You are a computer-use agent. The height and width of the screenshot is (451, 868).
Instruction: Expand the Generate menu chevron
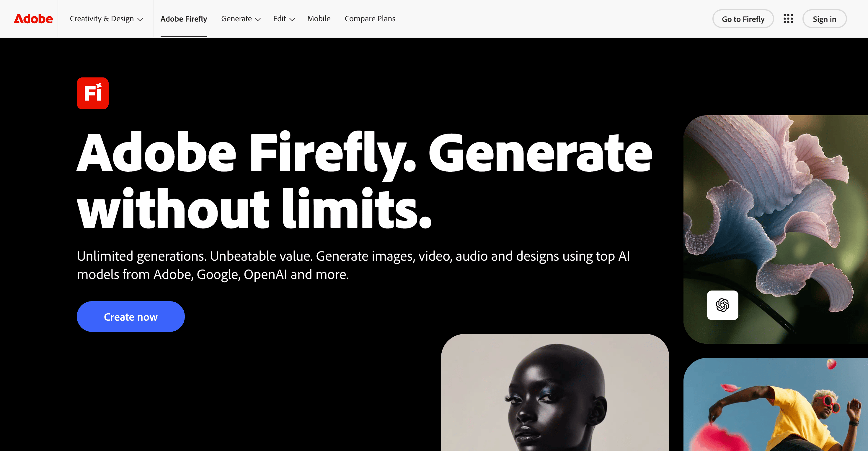click(258, 20)
